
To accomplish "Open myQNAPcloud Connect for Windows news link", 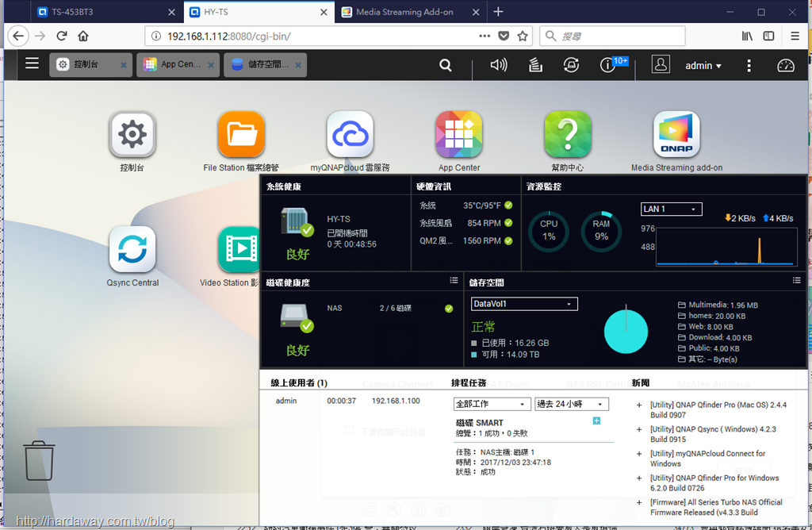I will 707,459.
